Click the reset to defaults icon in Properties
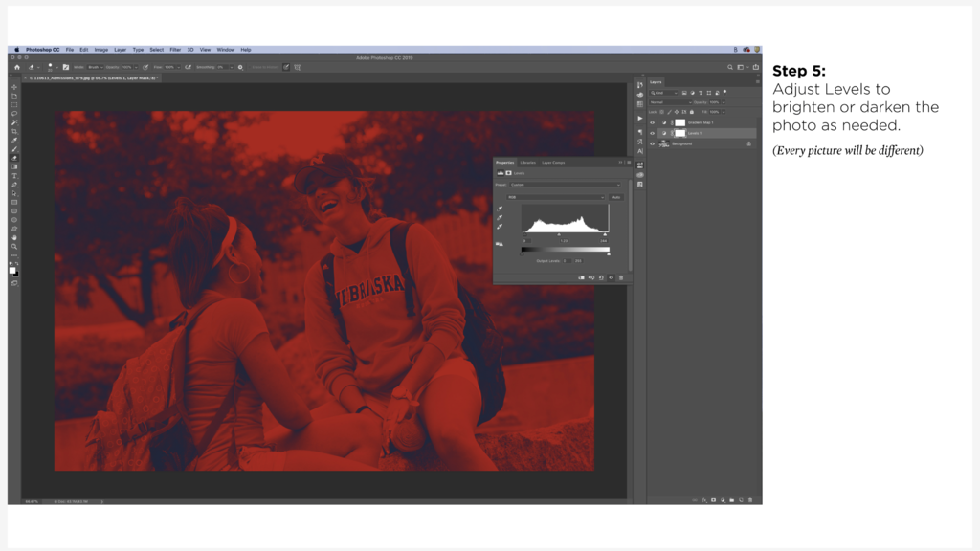This screenshot has height=551, width=980. click(601, 277)
